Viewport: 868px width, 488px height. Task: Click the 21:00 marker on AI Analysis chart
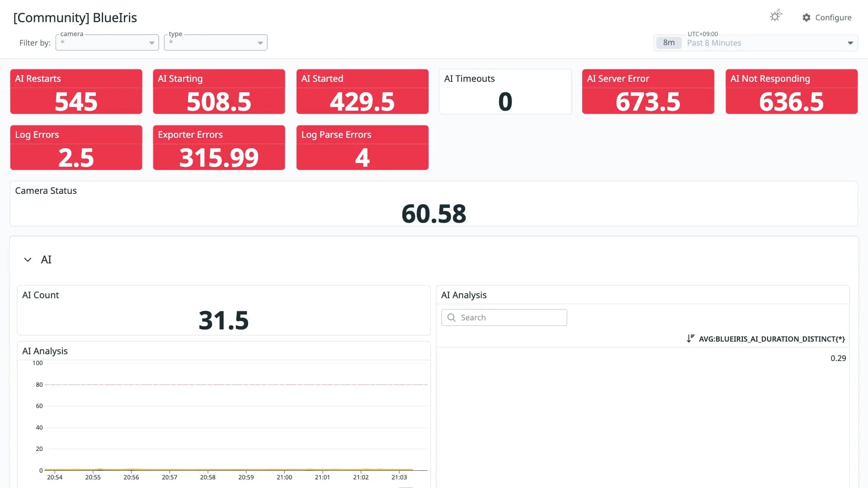(x=284, y=477)
